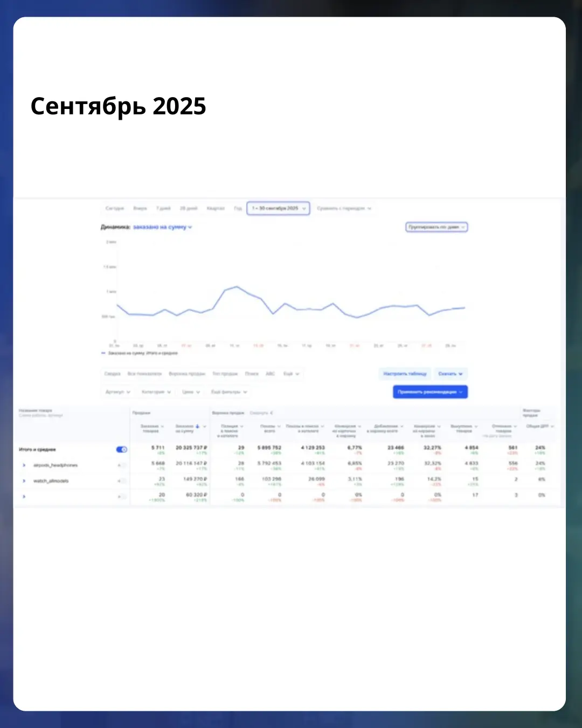Viewport: 582px width, 728px height.
Task: Toggle the switch for airpods_headphones row
Action: [x=122, y=465]
